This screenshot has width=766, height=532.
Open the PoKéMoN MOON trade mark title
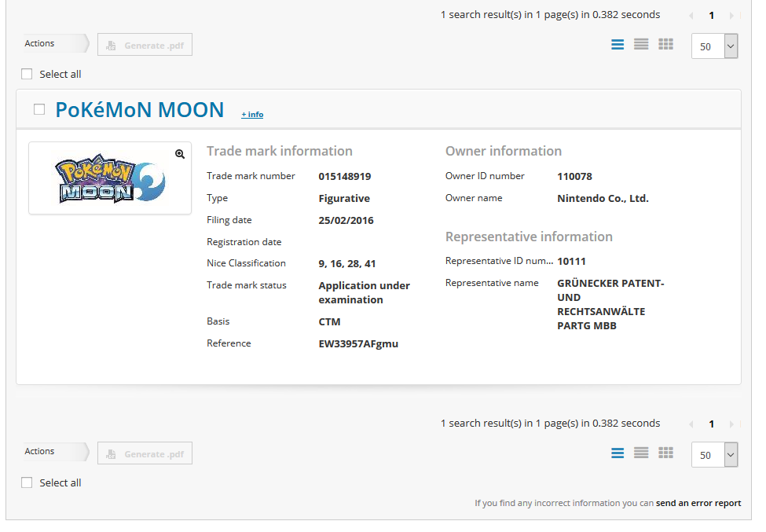[x=140, y=110]
